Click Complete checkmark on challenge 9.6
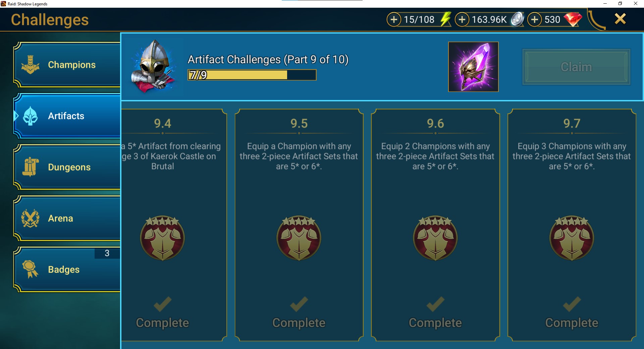Screen dimensions: 644x349 tap(435, 304)
